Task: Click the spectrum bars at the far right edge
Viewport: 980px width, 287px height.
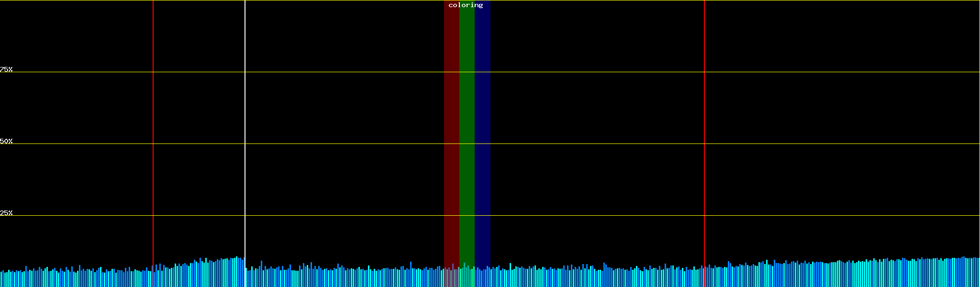Action: coord(974,274)
